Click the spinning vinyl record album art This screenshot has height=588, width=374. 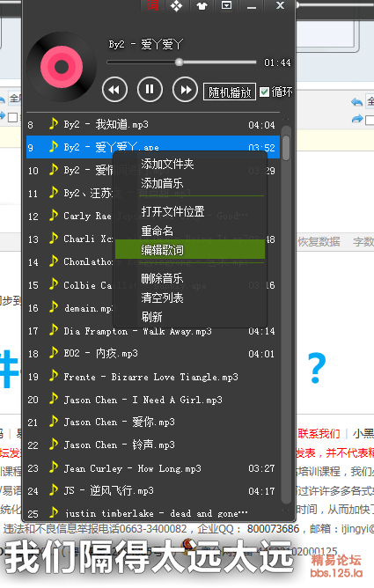[62, 67]
